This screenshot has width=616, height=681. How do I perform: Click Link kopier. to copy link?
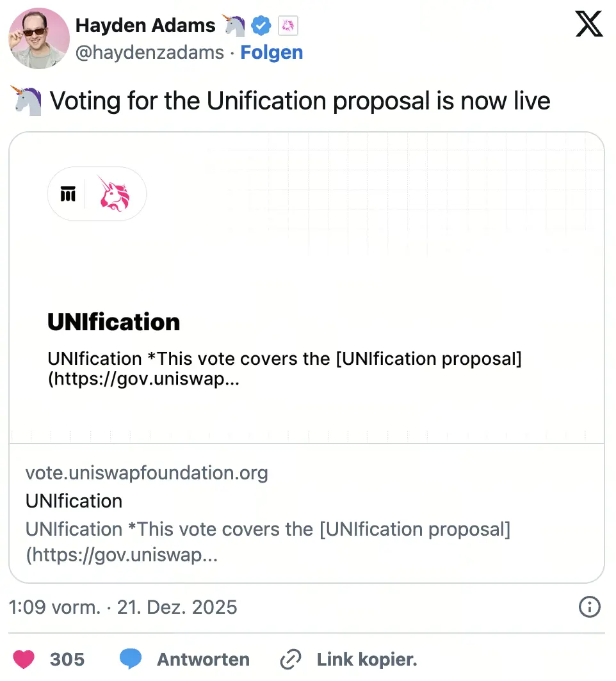[x=366, y=659]
